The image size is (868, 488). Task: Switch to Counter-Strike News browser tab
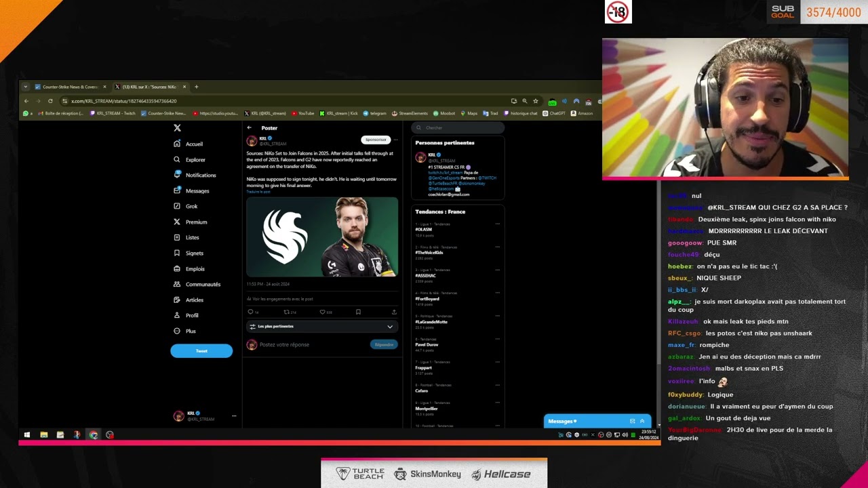click(71, 87)
